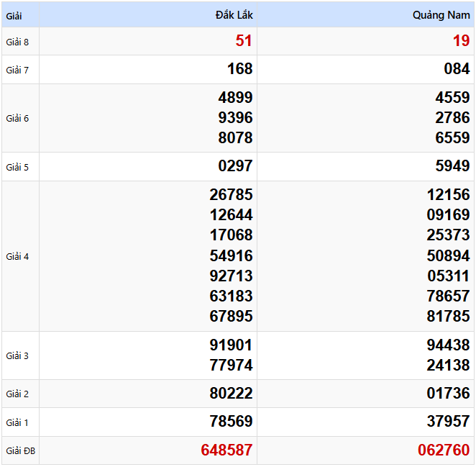476x467 pixels.
Task: Click the Giải 4 number 54916
Action: pyautogui.click(x=231, y=255)
